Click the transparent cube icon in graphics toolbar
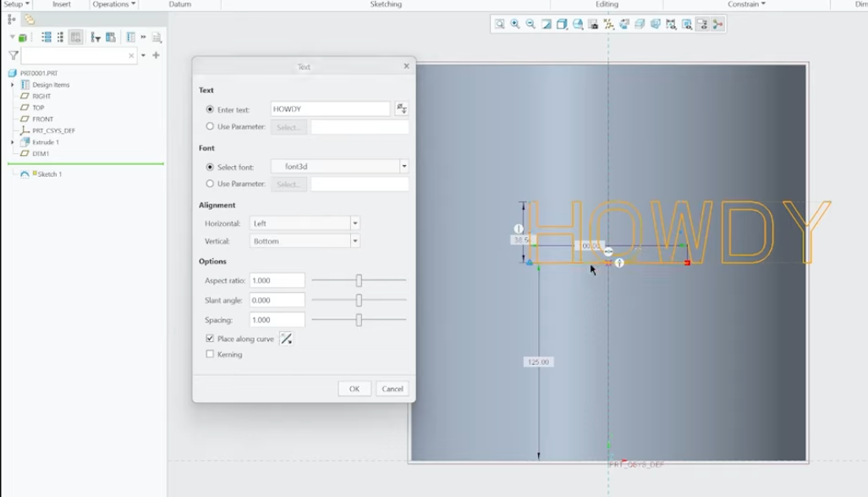The height and width of the screenshot is (497, 868). pyautogui.click(x=655, y=24)
